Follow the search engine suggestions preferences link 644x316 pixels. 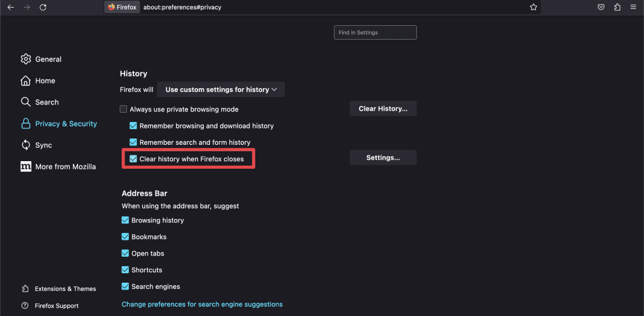pyautogui.click(x=202, y=304)
